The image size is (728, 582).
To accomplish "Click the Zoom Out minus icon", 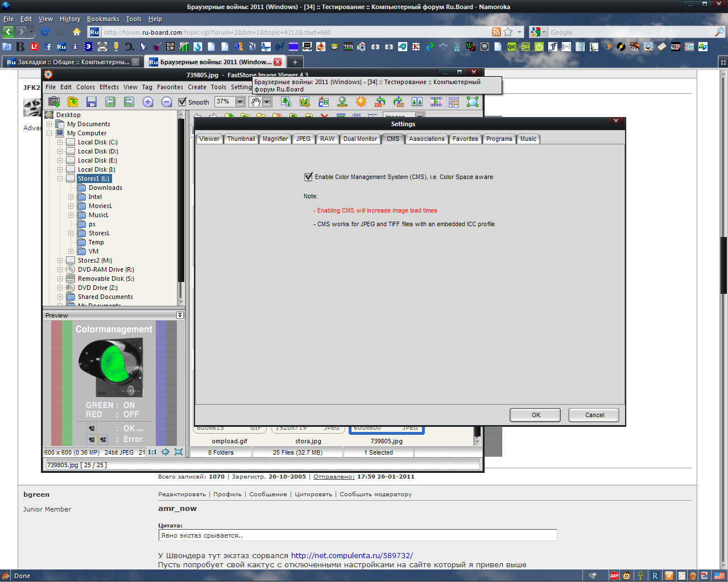I will (x=167, y=102).
